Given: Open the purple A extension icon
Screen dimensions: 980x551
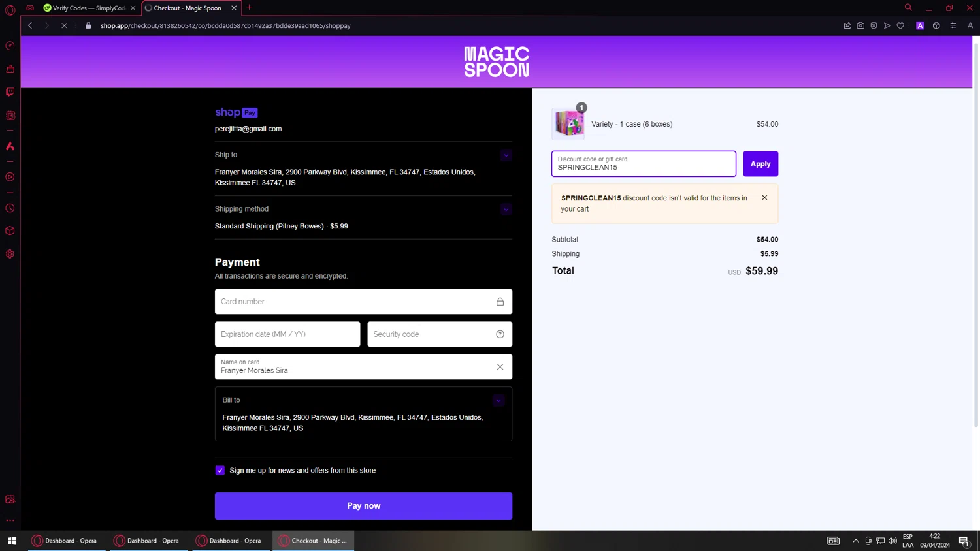Looking at the screenshot, I should point(920,25).
